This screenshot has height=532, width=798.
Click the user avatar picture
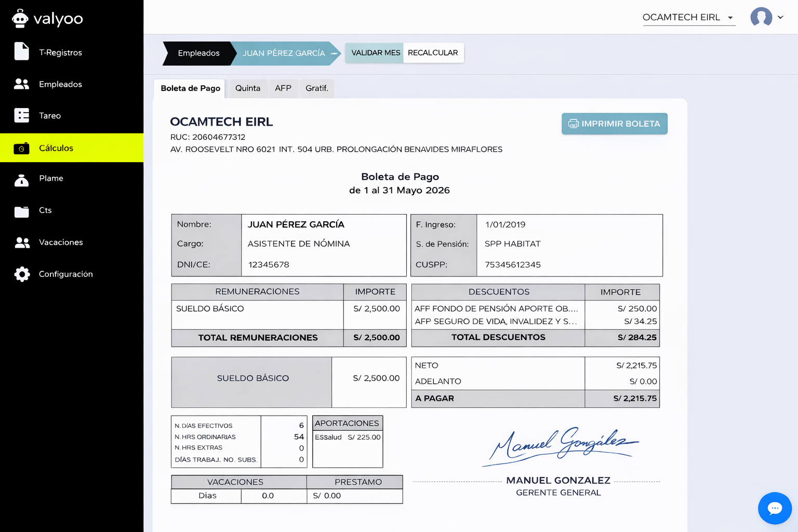point(761,17)
